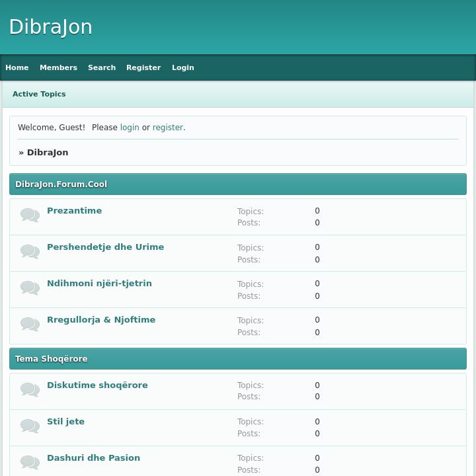Click the forum icon for Dashuri dhe Pasion

(x=30, y=462)
